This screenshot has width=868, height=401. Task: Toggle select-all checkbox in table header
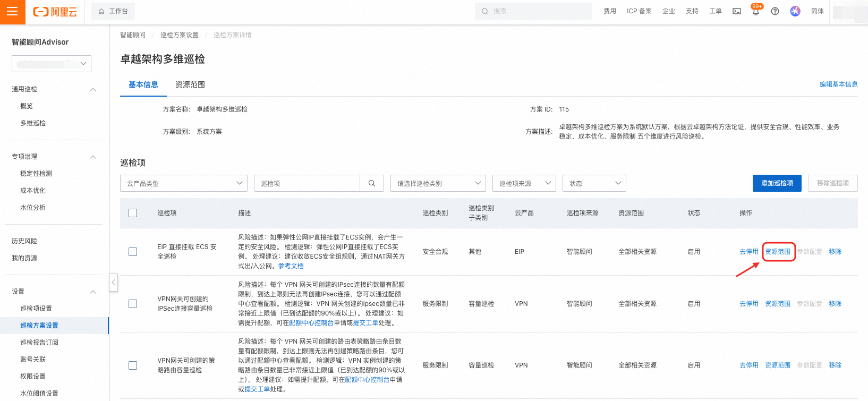(x=133, y=213)
